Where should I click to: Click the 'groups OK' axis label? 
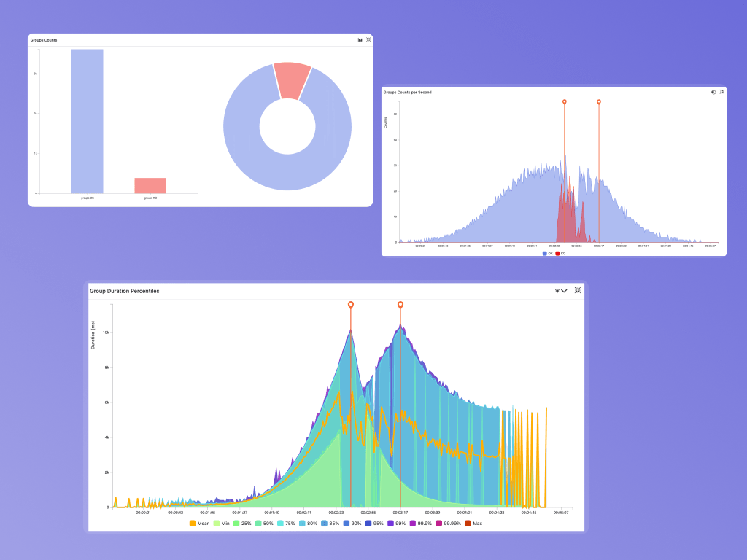(x=88, y=198)
